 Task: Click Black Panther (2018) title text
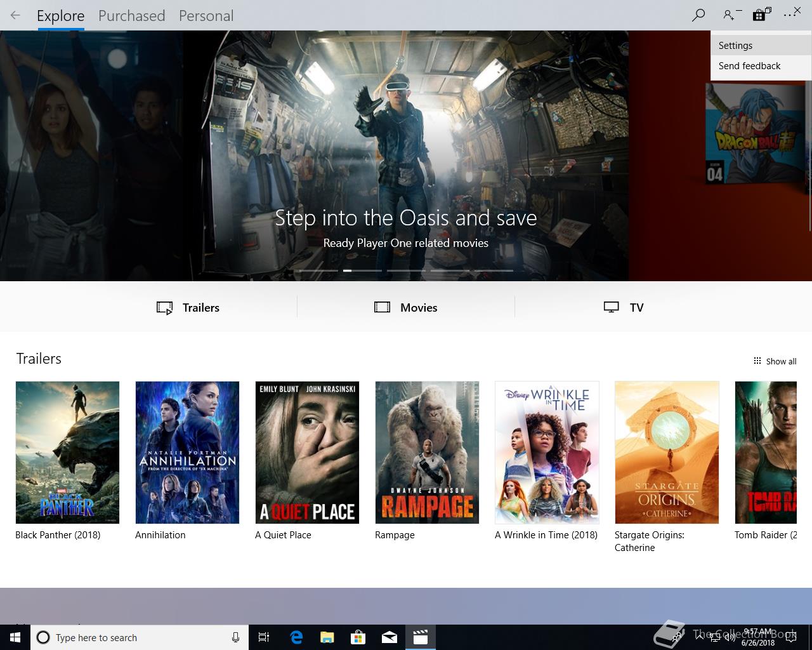58,535
